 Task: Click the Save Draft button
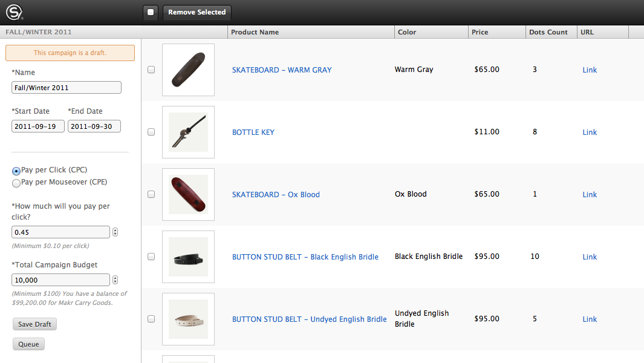click(x=34, y=324)
